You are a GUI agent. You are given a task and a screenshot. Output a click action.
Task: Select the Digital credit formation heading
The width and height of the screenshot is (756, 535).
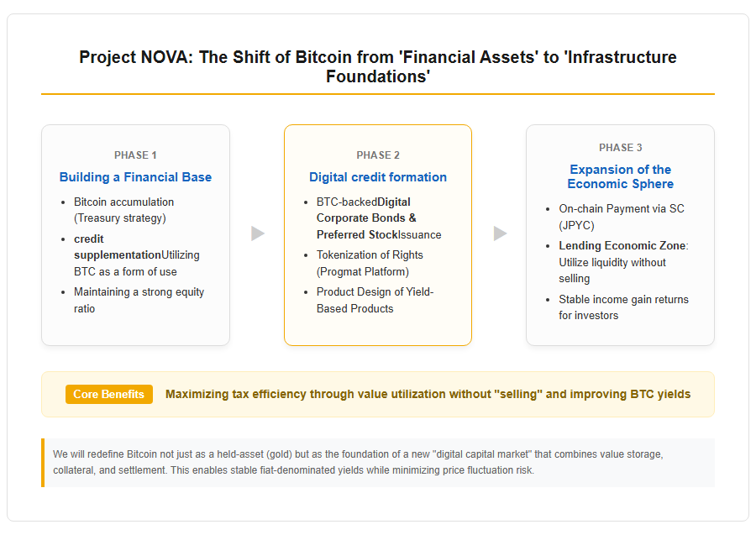point(378,177)
